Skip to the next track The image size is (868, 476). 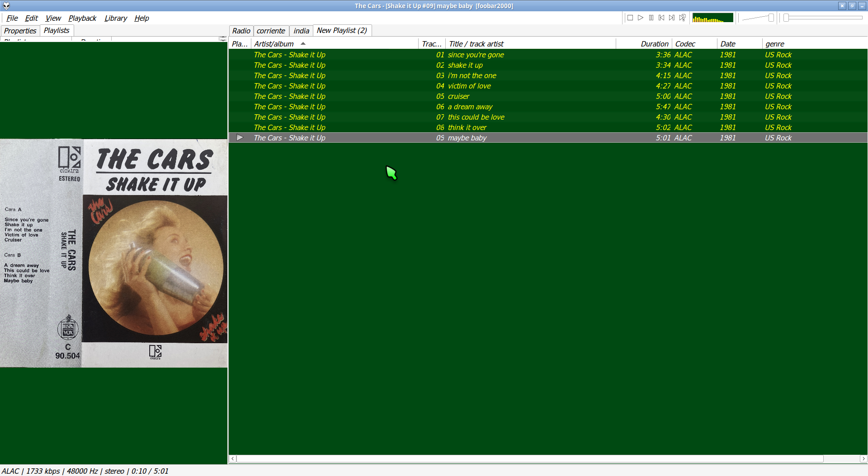672,18
